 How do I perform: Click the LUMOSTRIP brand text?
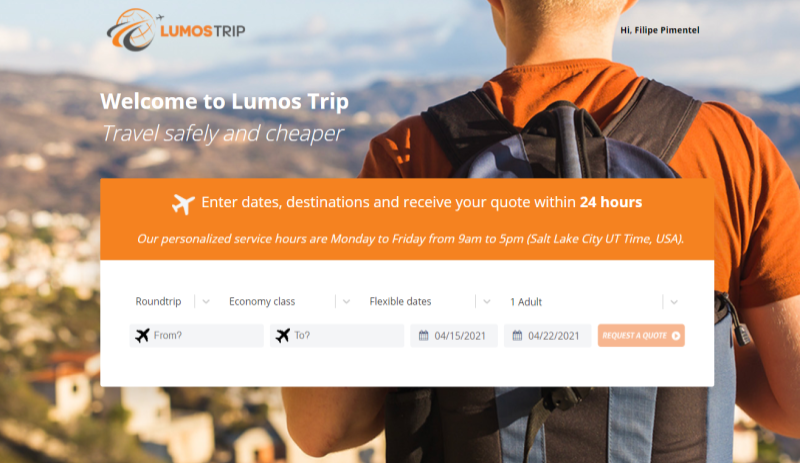click(x=203, y=31)
